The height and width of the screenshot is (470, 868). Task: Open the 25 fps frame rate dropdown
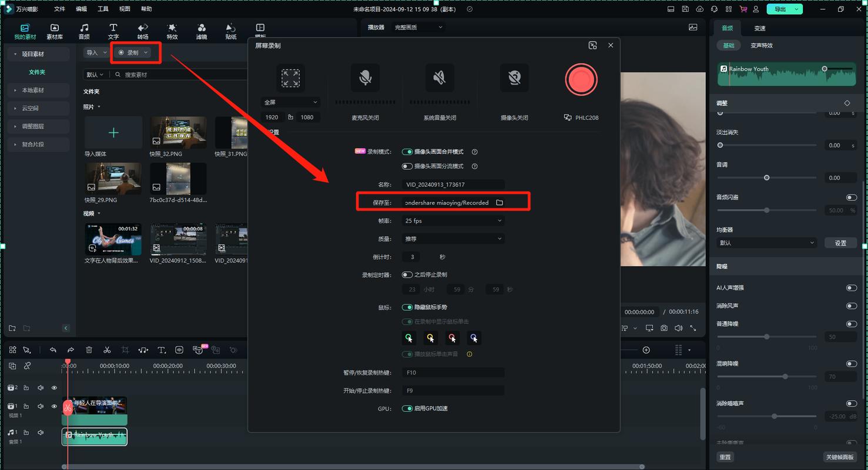tap(453, 221)
